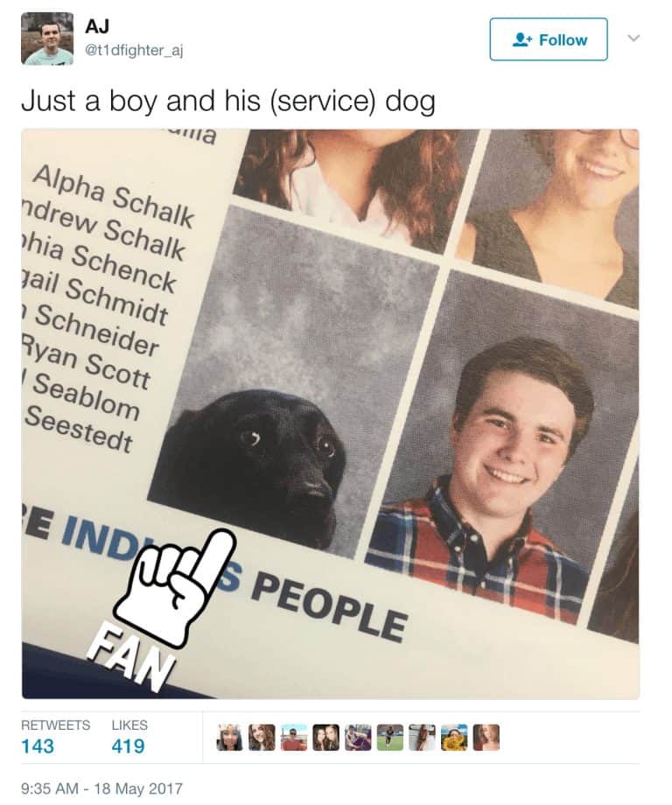Viewport: 672px width, 805px height.
Task: View the 419 likes count
Action: 128,746
